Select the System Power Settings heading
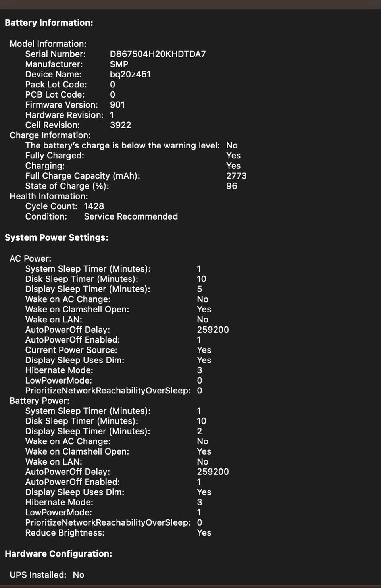The width and height of the screenshot is (381, 588). coord(56,238)
